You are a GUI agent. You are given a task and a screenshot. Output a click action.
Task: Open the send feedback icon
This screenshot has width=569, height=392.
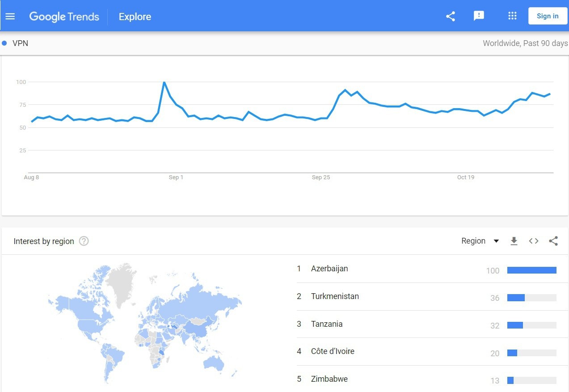(479, 16)
